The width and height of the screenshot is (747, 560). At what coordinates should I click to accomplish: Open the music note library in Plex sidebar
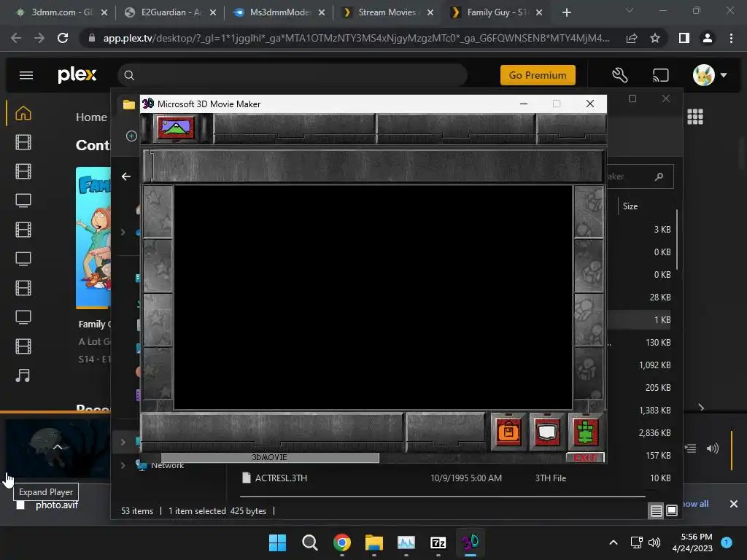tap(23, 376)
